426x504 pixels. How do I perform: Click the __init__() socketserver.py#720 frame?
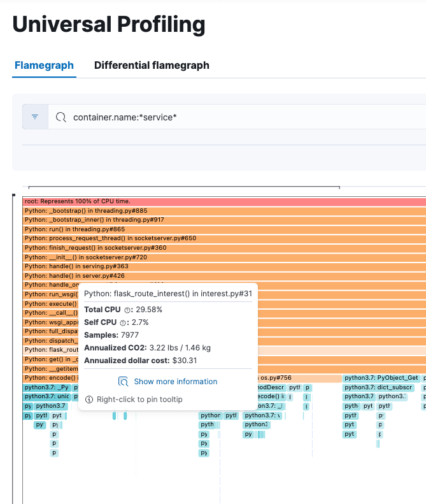(x=223, y=257)
